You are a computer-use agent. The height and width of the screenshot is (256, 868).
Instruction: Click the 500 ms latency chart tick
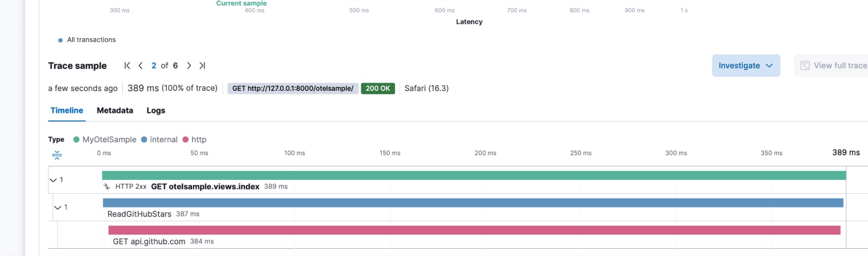coord(359,10)
